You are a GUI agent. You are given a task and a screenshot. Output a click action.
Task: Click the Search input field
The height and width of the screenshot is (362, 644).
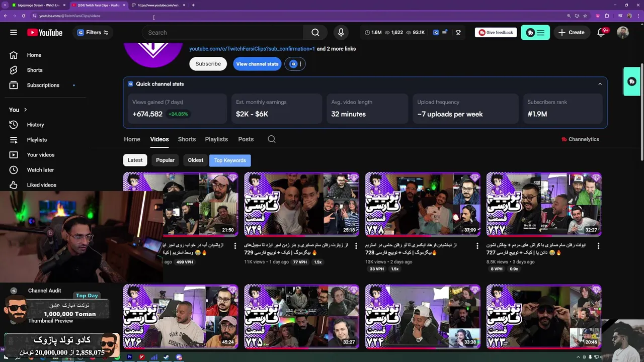click(223, 33)
